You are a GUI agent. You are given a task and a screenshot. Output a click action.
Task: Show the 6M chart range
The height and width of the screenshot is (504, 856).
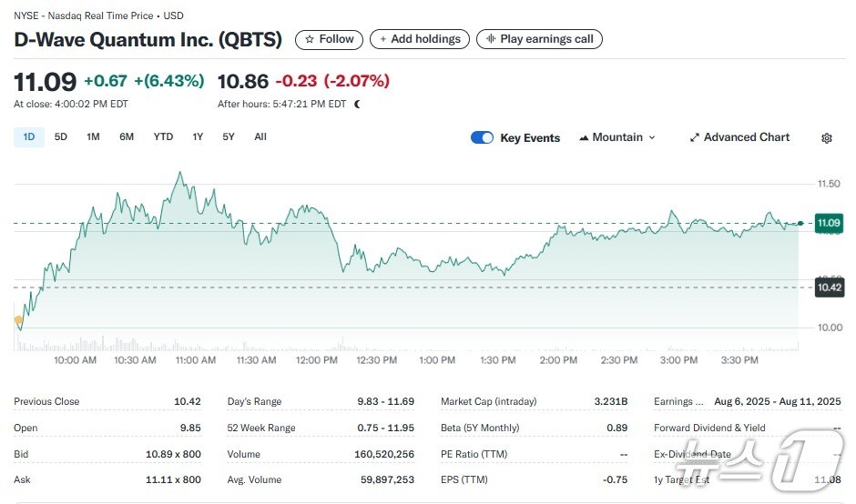127,136
